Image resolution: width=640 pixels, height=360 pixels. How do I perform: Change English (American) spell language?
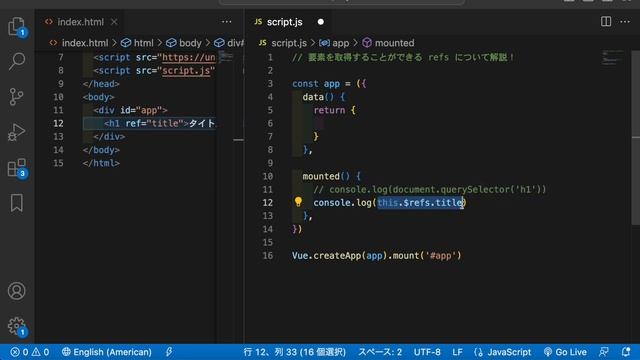click(x=107, y=352)
